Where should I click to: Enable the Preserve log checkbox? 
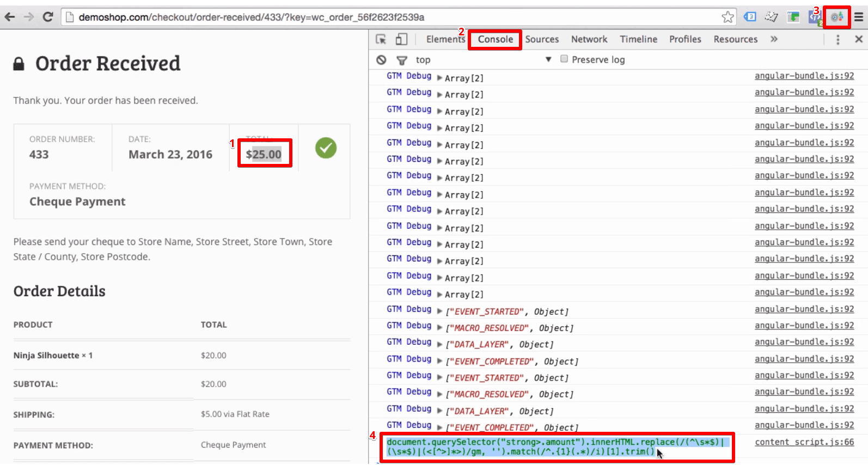tap(564, 59)
